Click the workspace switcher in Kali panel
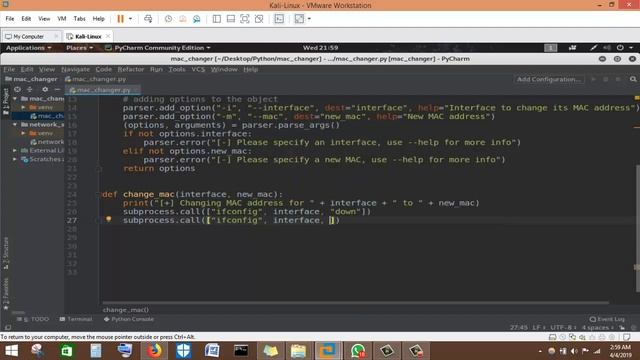The width and height of the screenshot is (640, 360). pyautogui.click(x=551, y=48)
